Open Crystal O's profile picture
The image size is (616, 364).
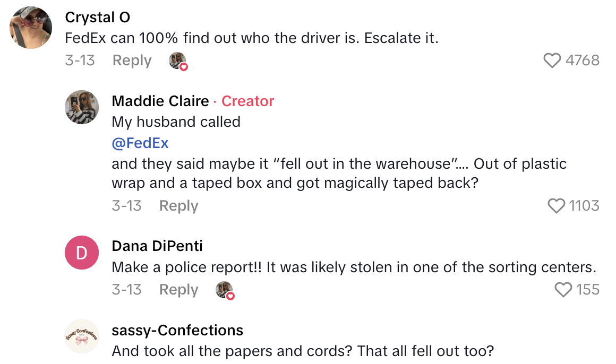pos(31,29)
